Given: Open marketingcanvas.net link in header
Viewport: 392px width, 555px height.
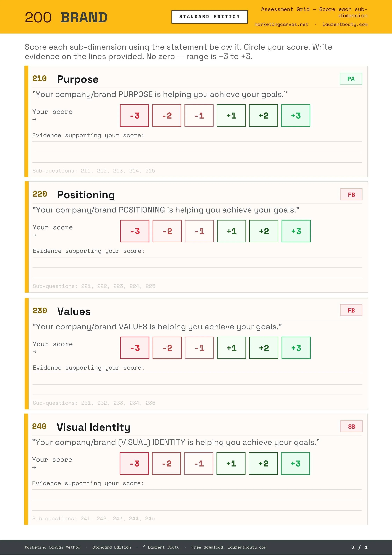Looking at the screenshot, I should click(x=281, y=24).
